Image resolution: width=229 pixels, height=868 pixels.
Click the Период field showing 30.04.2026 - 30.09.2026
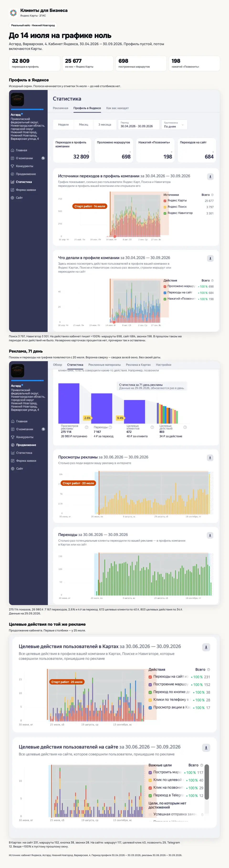[139, 125]
